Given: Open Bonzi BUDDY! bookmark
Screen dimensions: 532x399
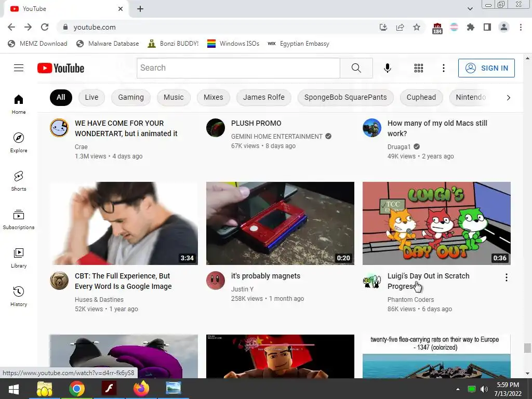Looking at the screenshot, I should 174,44.
